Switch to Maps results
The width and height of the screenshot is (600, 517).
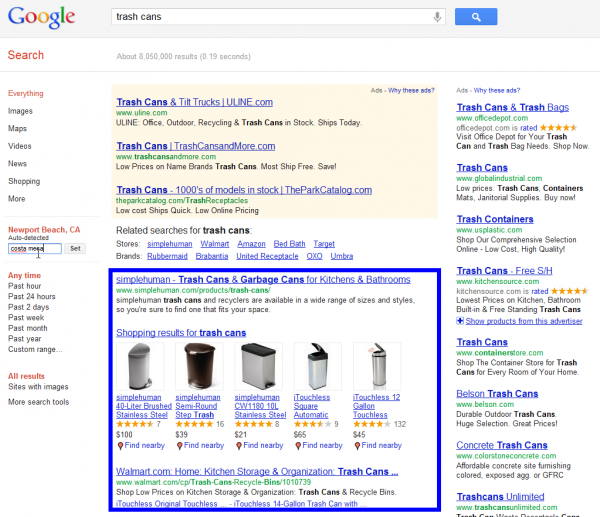pyautogui.click(x=17, y=129)
